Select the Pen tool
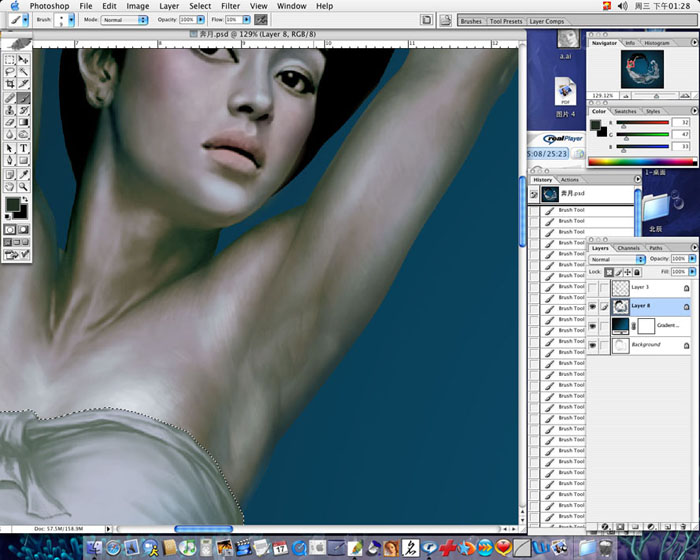Image resolution: width=700 pixels, height=560 pixels. [10, 160]
